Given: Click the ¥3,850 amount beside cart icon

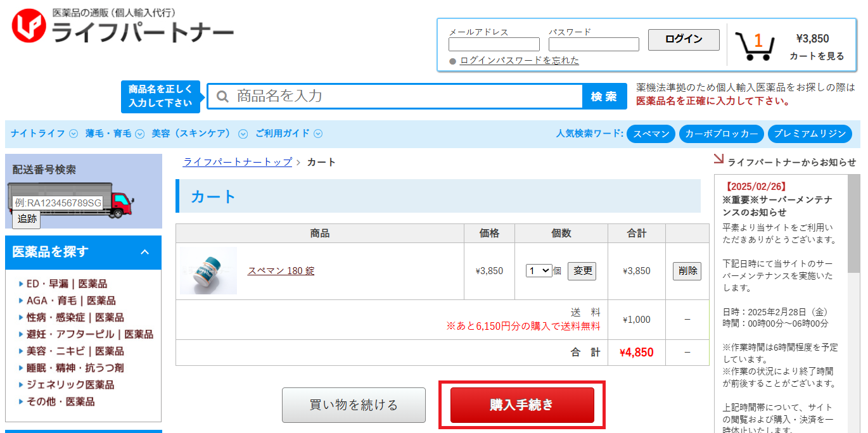Looking at the screenshot, I should click(812, 39).
